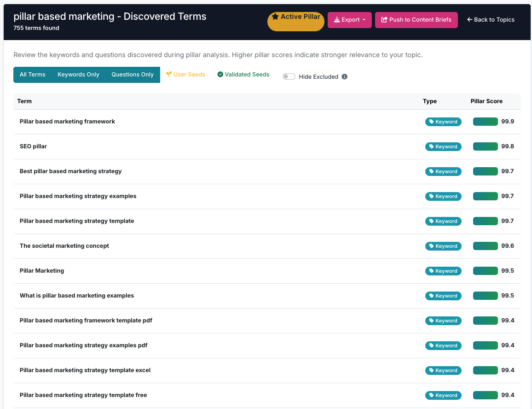The height and width of the screenshot is (409, 532).
Task: Filter by User Seeds
Action: (x=185, y=75)
